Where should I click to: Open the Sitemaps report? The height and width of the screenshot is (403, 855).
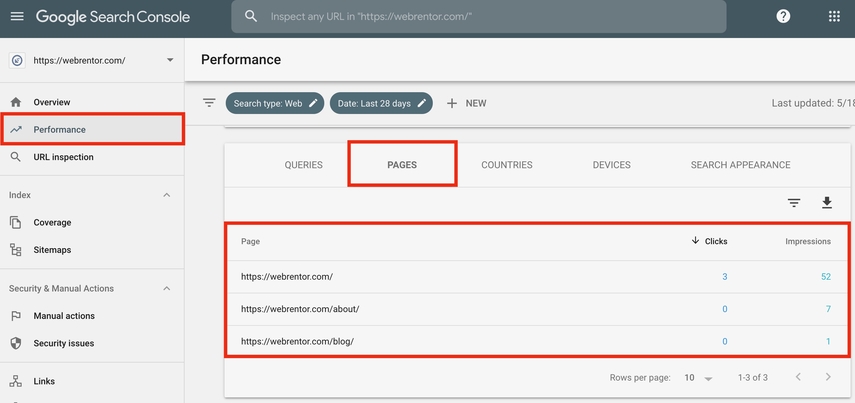pyautogui.click(x=52, y=250)
